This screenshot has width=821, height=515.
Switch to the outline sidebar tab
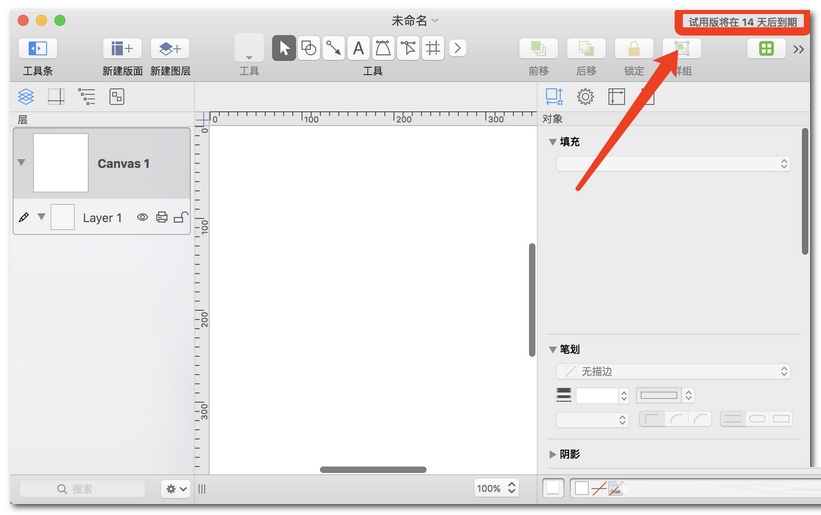coord(86,96)
